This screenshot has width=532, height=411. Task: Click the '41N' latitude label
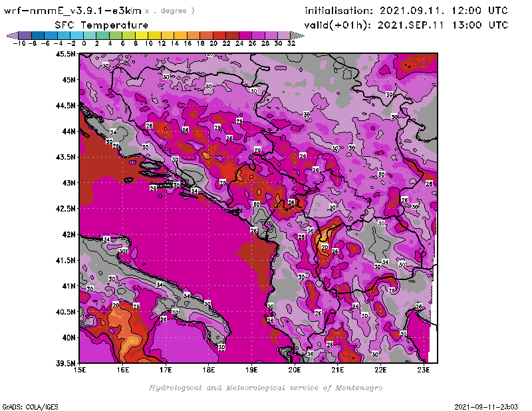[68, 286]
